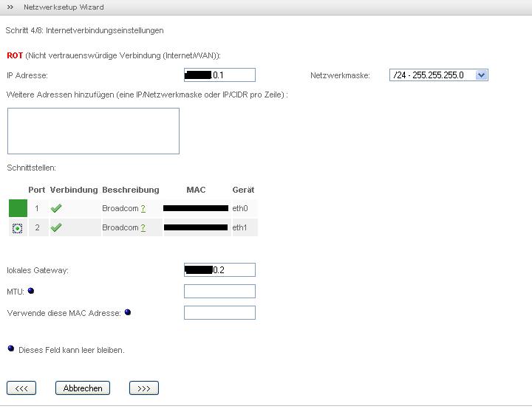This screenshot has width=532, height=409.
Task: Click the green checkmark for port 1
Action: pos(56,208)
